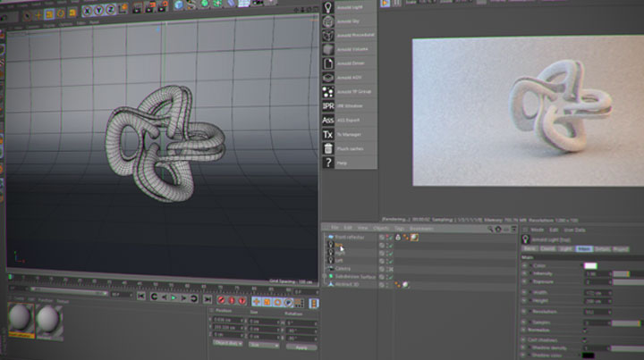Open the Bookmarks menu
Screen dimensions: 644x360
tap(421, 229)
